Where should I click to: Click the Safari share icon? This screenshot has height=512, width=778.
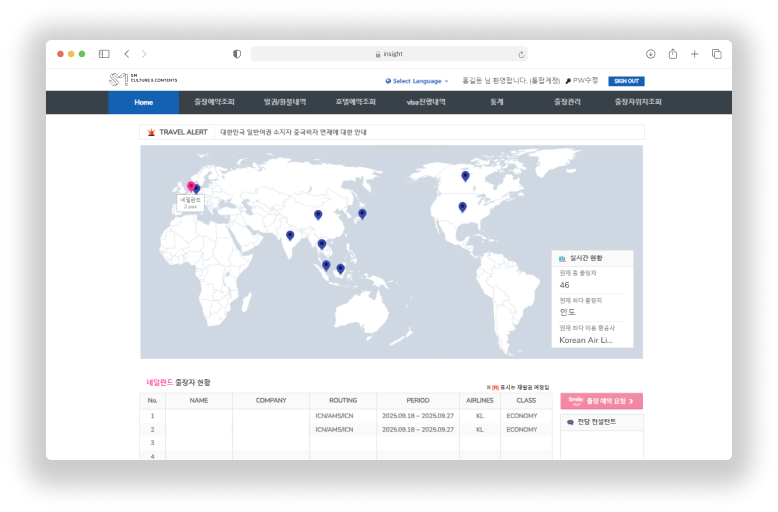[673, 54]
